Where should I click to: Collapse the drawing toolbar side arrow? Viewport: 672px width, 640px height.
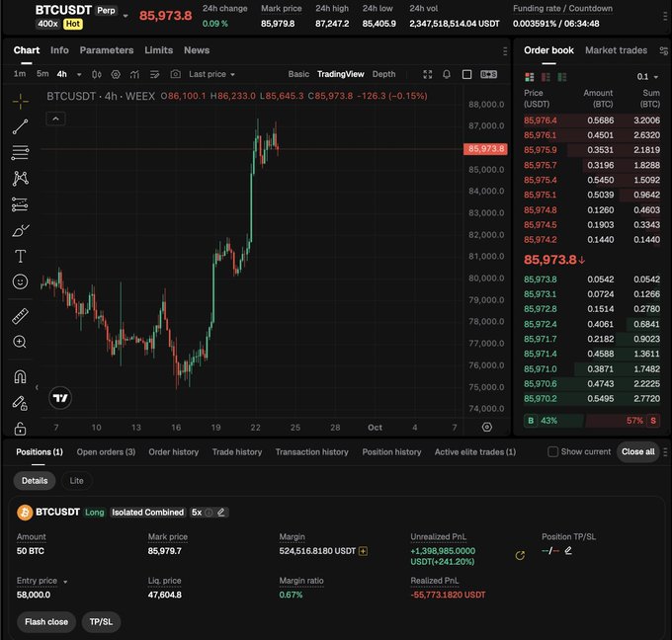point(37,387)
